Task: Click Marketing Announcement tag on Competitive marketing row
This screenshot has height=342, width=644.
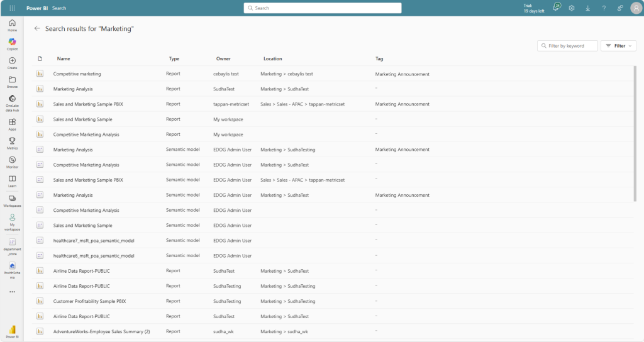Action: point(402,74)
